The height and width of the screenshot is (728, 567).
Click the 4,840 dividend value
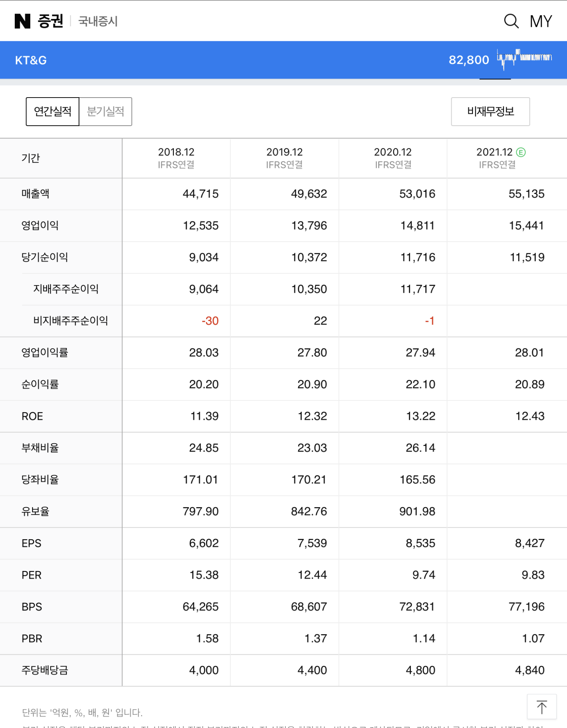[530, 671]
